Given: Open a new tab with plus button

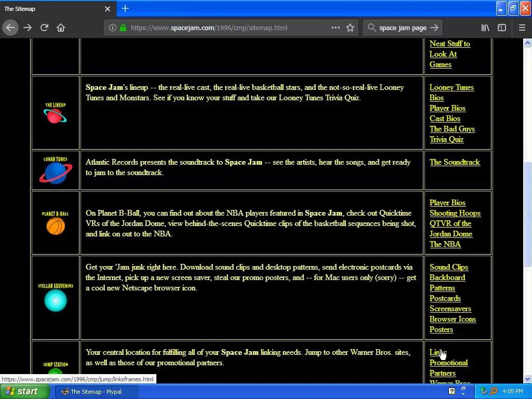Looking at the screenshot, I should click(125, 8).
